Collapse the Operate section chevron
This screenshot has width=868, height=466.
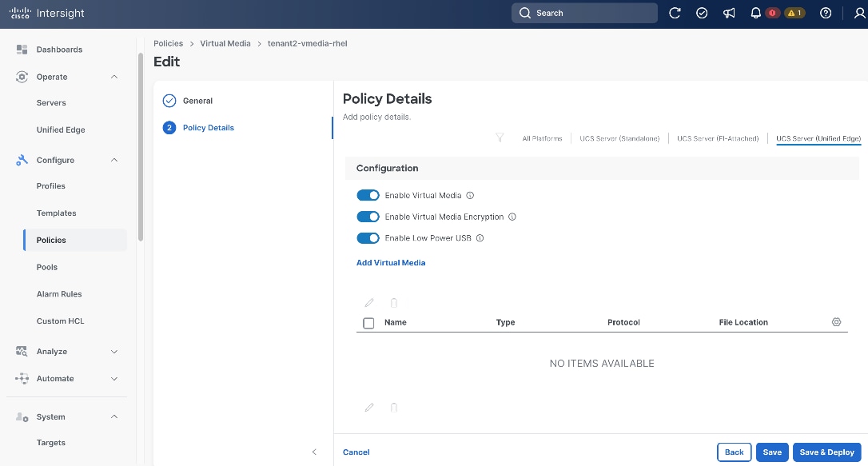pos(114,77)
